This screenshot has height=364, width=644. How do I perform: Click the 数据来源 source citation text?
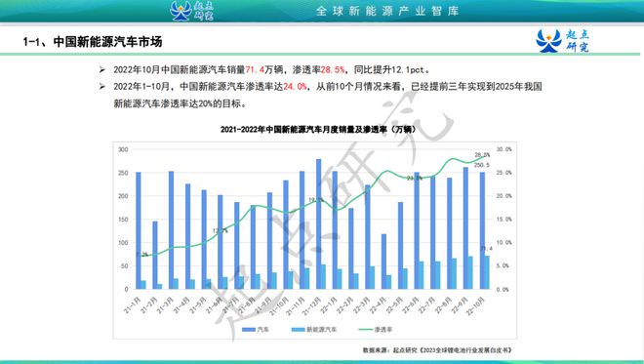(x=437, y=350)
